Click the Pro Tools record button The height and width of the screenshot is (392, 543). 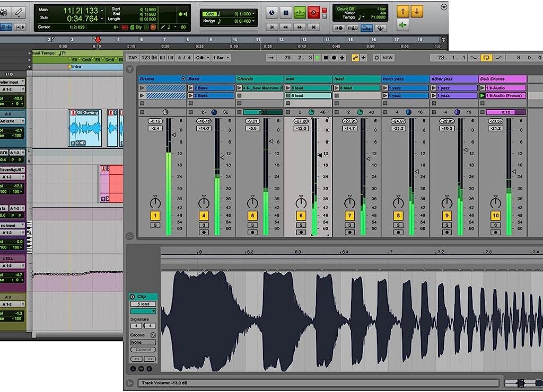(313, 13)
